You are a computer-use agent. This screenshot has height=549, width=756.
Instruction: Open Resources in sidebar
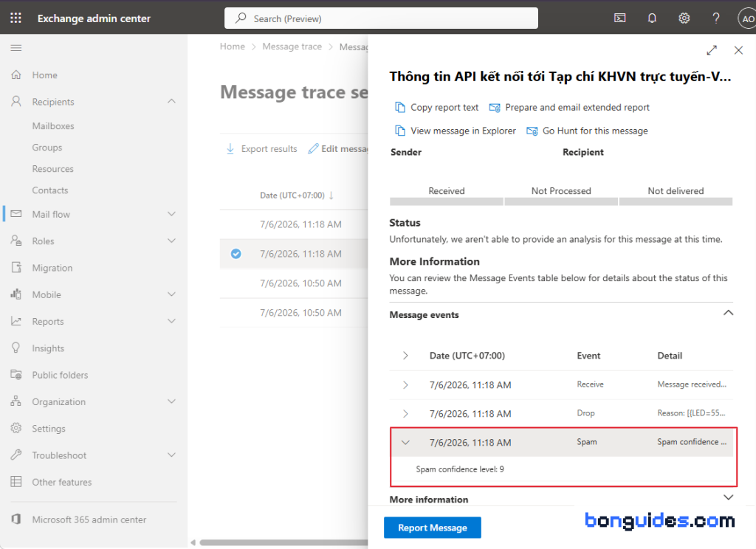coord(53,169)
